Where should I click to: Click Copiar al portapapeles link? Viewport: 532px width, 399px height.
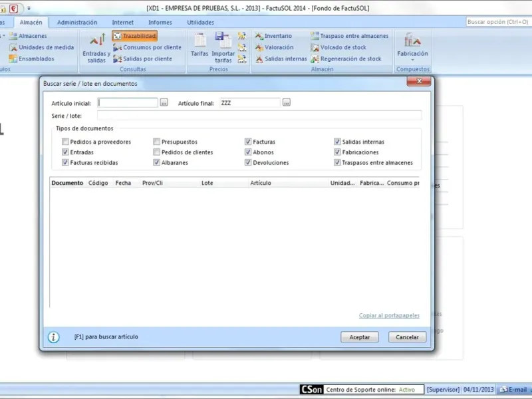coord(389,315)
